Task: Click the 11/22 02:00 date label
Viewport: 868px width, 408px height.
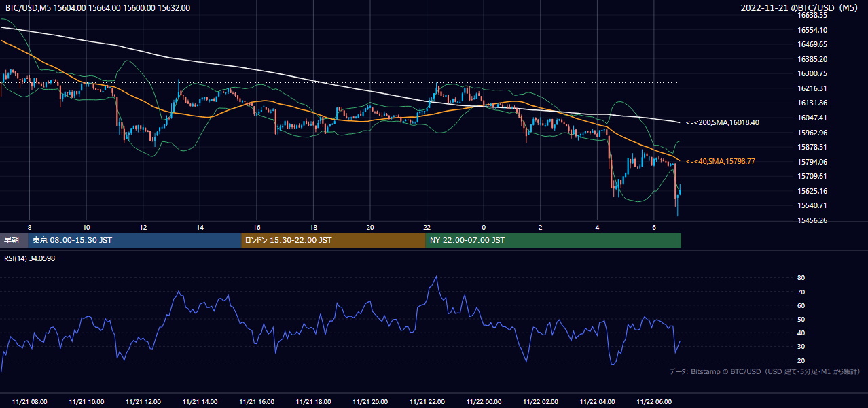Action: (x=541, y=402)
